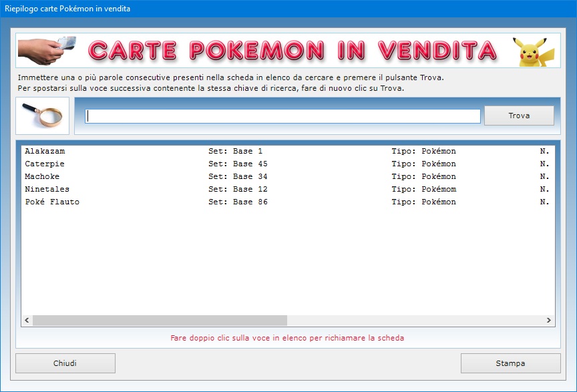Select the Poké Flauto row

[52, 202]
